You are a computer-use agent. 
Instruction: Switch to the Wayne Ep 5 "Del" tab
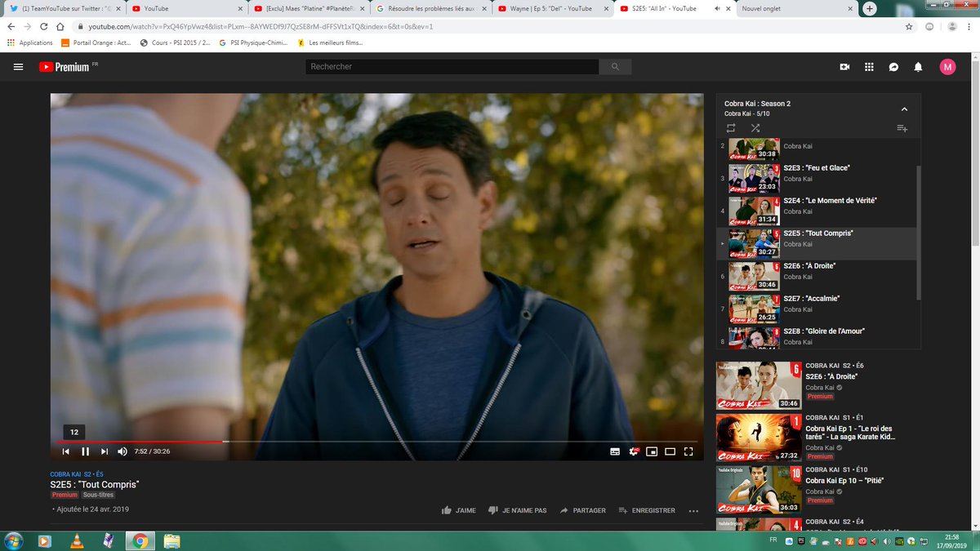pyautogui.click(x=553, y=8)
